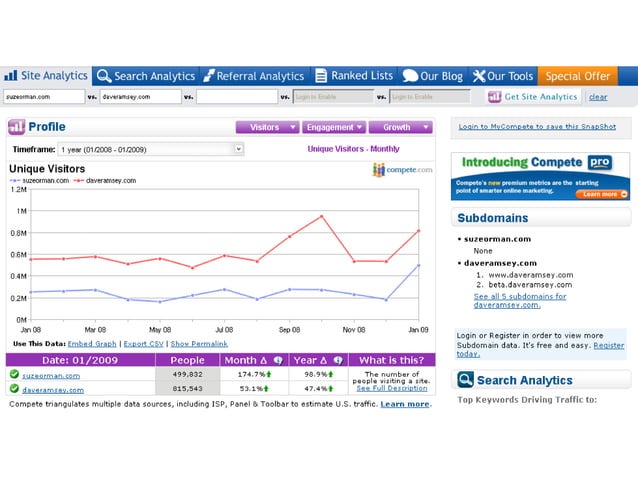The image size is (638, 478).
Task: Click the Embed Graph link
Action: pyautogui.click(x=92, y=344)
